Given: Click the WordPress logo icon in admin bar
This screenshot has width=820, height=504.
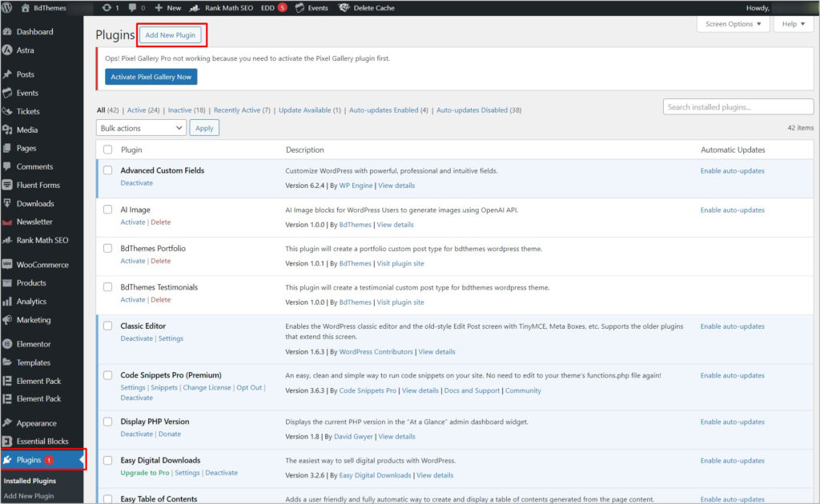Looking at the screenshot, I should pos(6,8).
